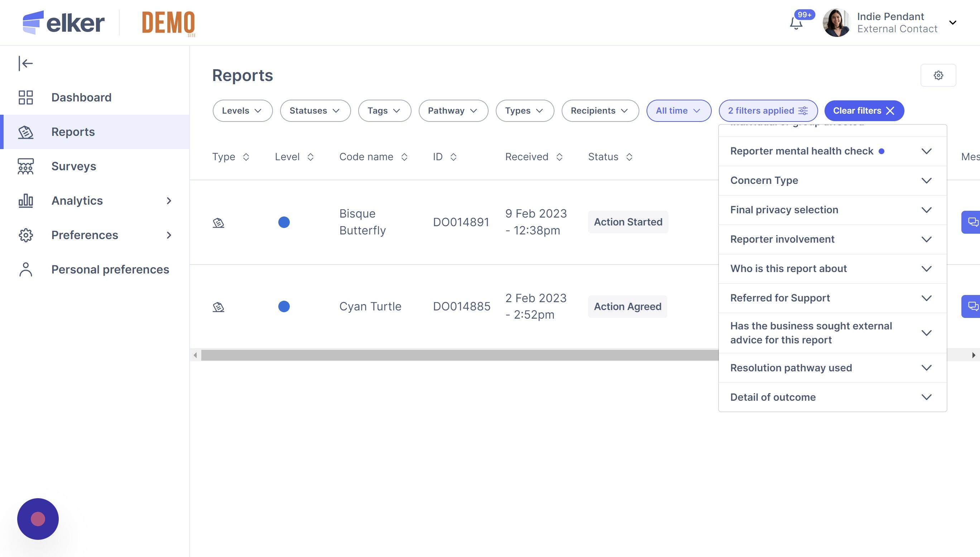Collapse the sidebar with the arrow icon

click(25, 63)
